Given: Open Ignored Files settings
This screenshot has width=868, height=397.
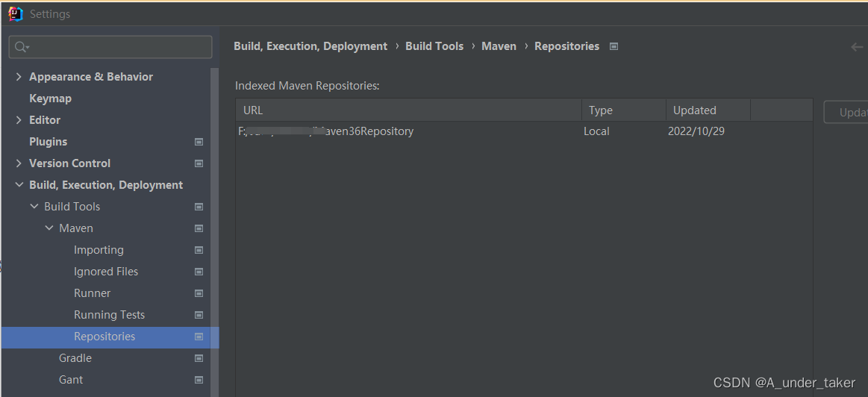Looking at the screenshot, I should point(106,272).
